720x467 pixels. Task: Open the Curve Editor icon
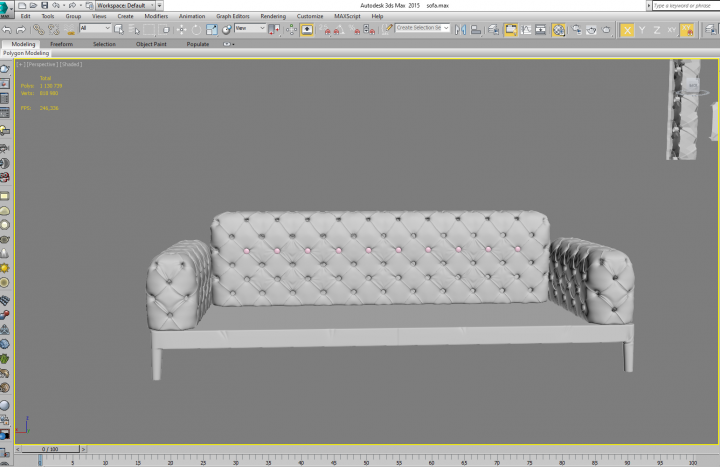[526, 30]
